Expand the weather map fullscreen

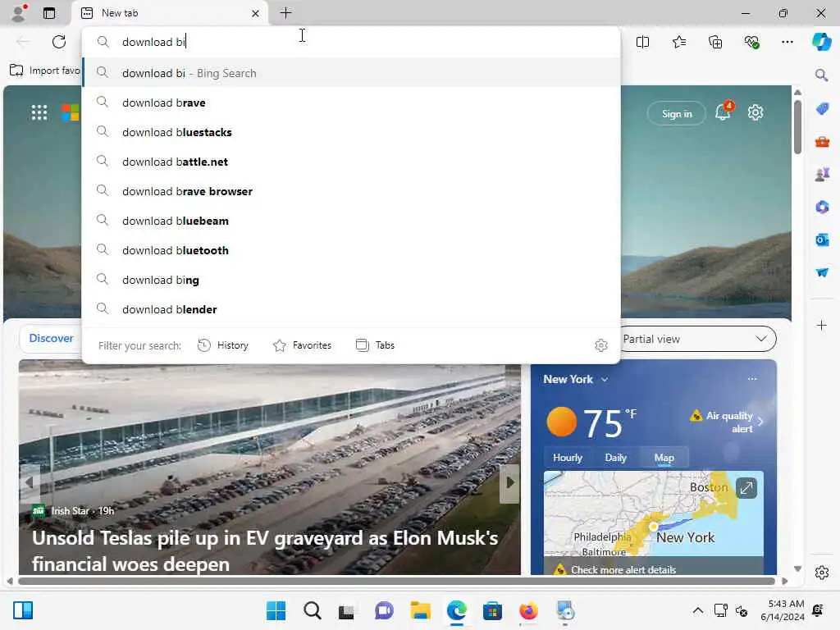point(746,487)
